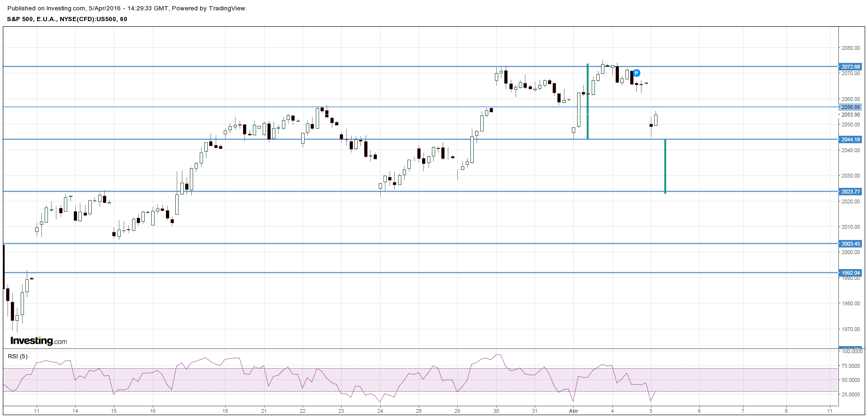Click the RSI (5) indicator title
The height and width of the screenshot is (417, 868).
click(x=18, y=356)
